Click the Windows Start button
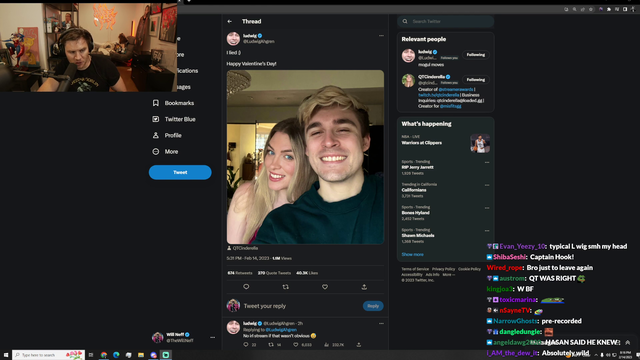Viewport: 640px width, 360px height. coord(6,355)
